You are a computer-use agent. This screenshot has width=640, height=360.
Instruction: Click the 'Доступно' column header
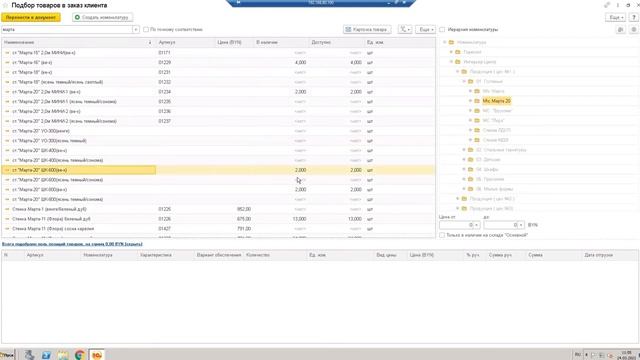[336, 42]
